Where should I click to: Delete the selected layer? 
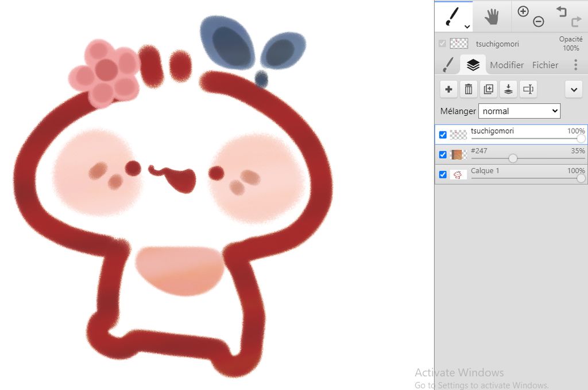[469, 89]
